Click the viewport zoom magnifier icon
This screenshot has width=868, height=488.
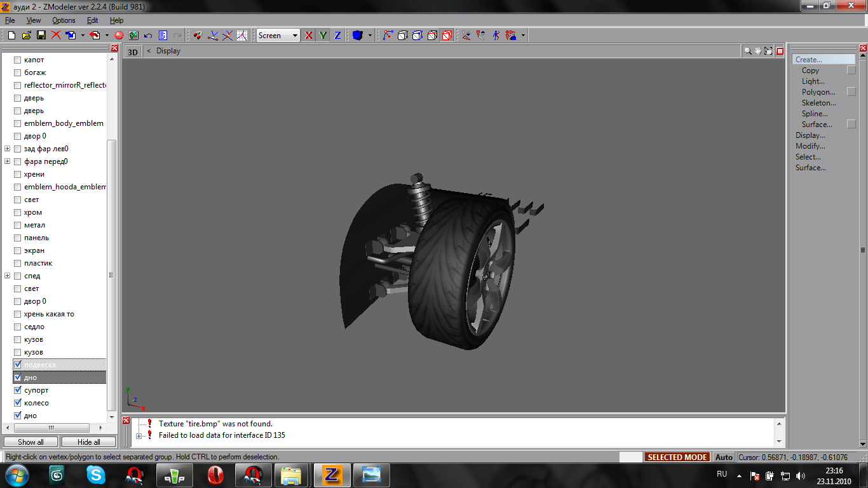coord(748,51)
